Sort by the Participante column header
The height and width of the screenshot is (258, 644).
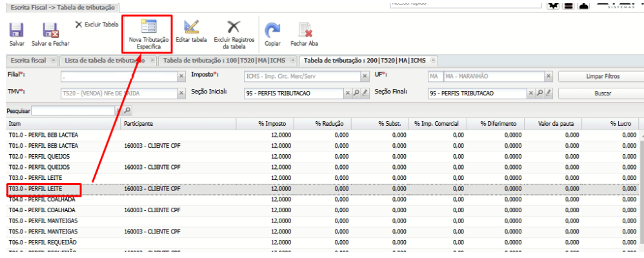pyautogui.click(x=179, y=124)
